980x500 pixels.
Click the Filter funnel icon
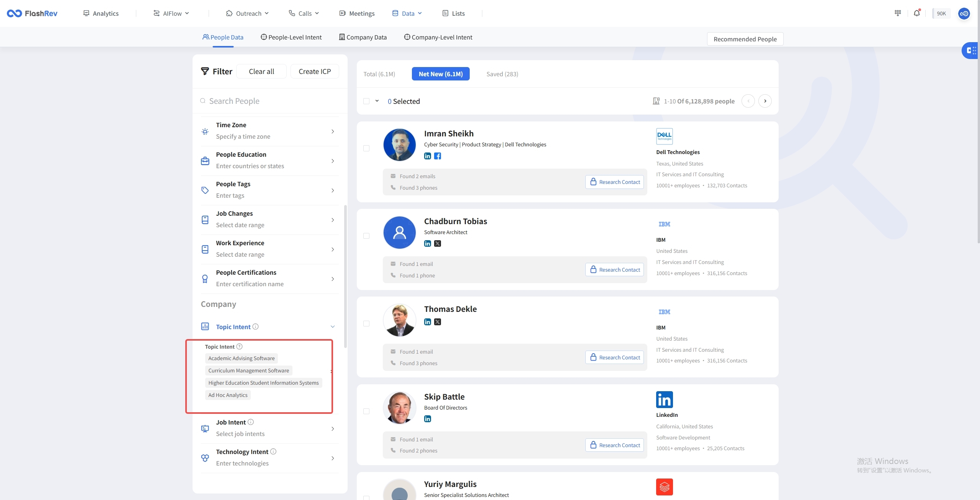[205, 71]
